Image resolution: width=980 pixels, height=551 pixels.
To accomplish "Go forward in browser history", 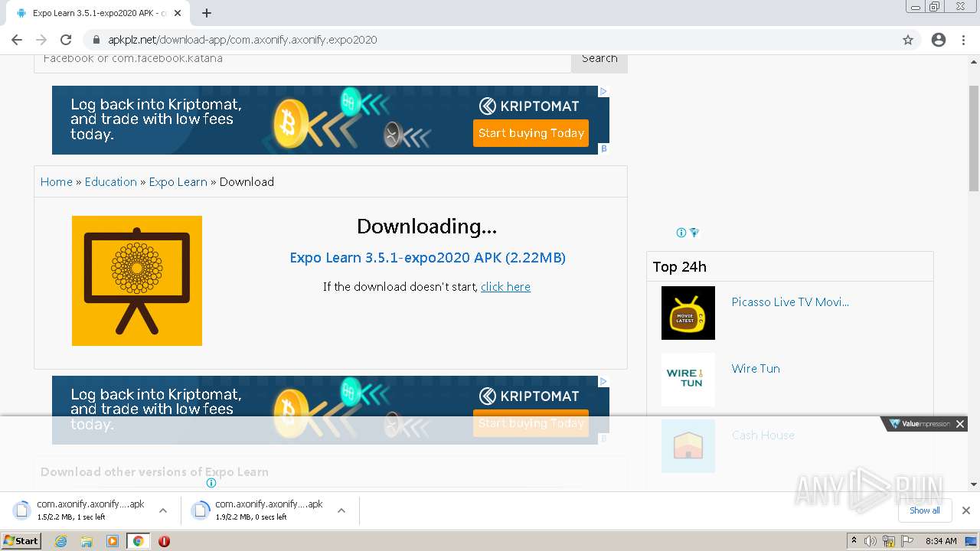I will [41, 40].
